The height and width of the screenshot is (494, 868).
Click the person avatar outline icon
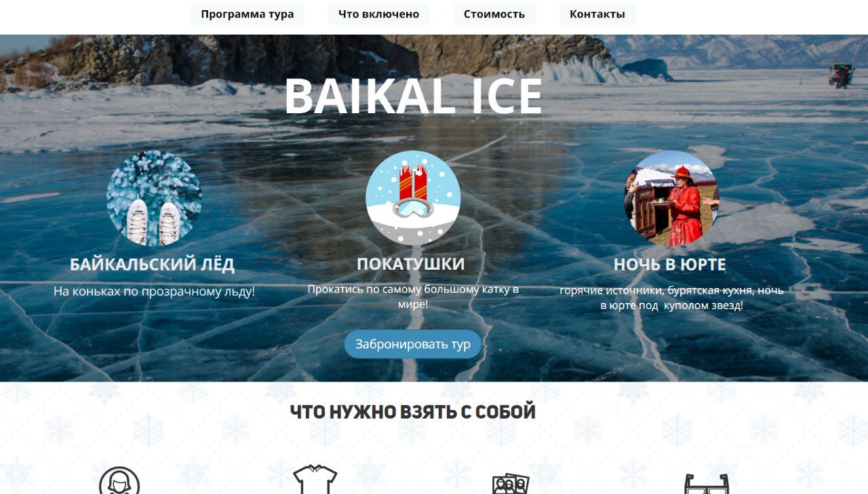point(119,481)
